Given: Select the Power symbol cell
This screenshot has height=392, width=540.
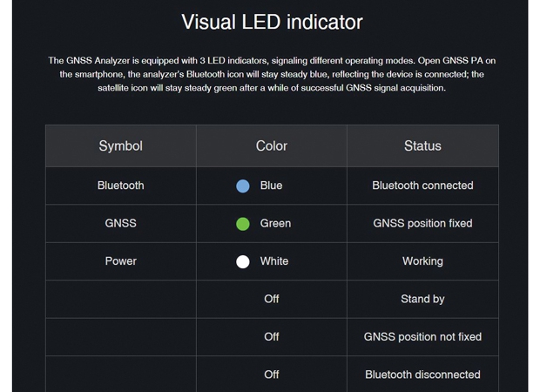Looking at the screenshot, I should (x=121, y=261).
